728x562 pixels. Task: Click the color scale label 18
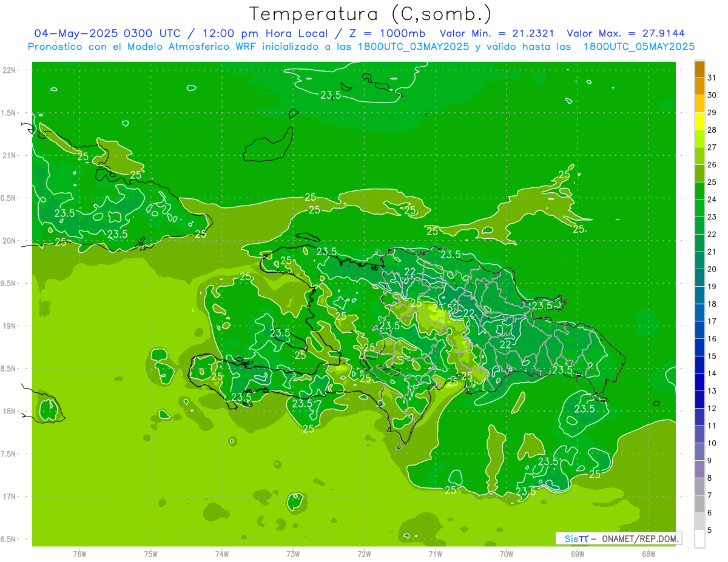[x=712, y=304]
